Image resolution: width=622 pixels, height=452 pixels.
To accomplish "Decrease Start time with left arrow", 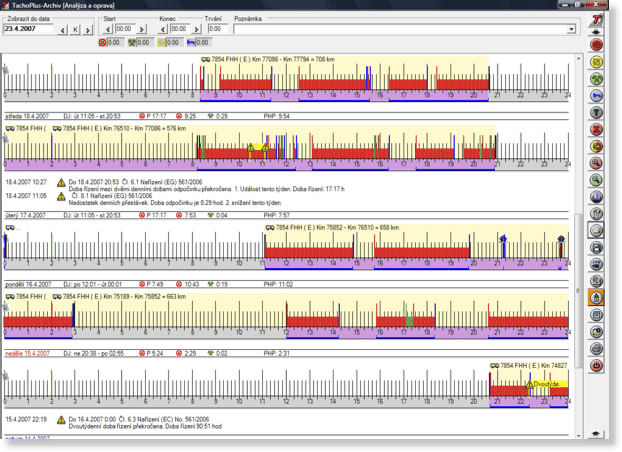I will point(108,29).
